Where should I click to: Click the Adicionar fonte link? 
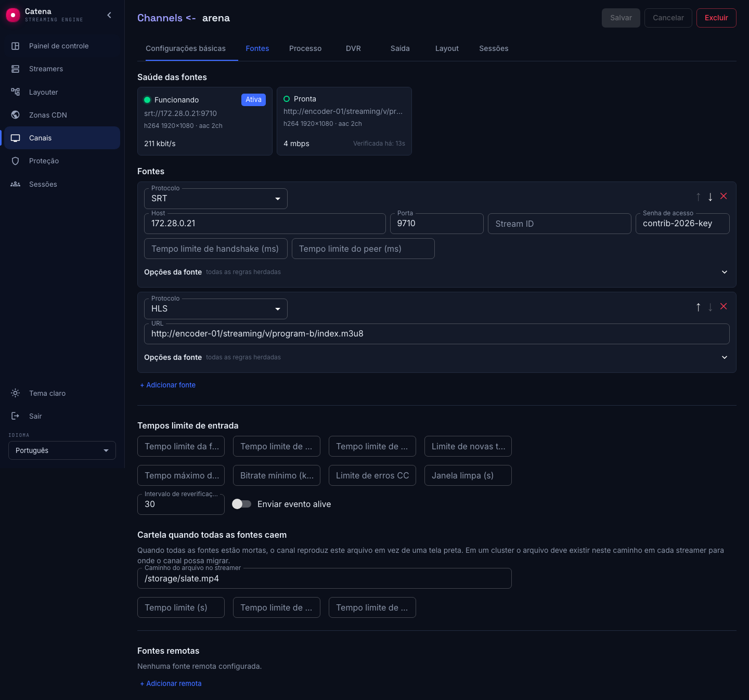pos(168,385)
